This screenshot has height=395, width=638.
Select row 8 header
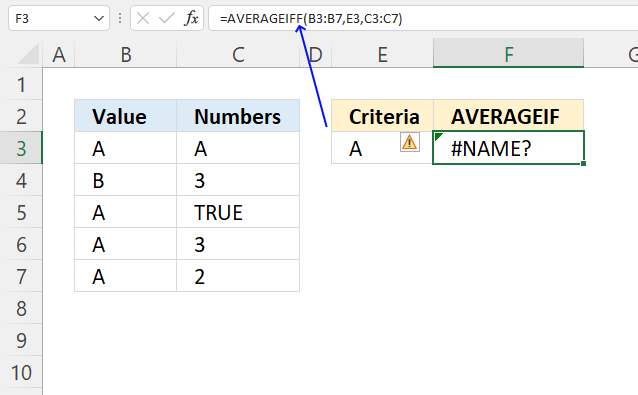21,308
